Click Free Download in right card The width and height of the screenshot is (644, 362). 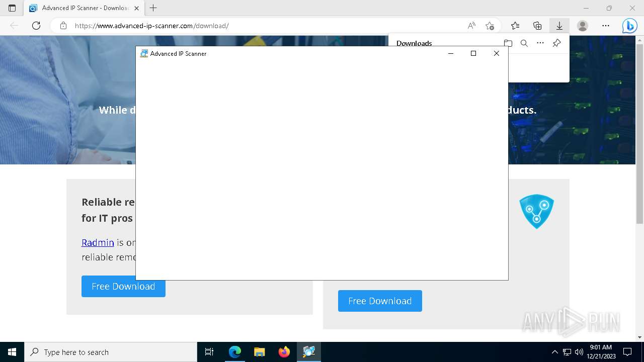click(380, 301)
